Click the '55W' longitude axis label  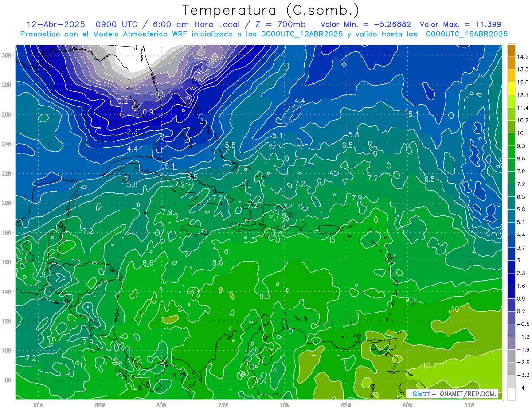pos(469,405)
